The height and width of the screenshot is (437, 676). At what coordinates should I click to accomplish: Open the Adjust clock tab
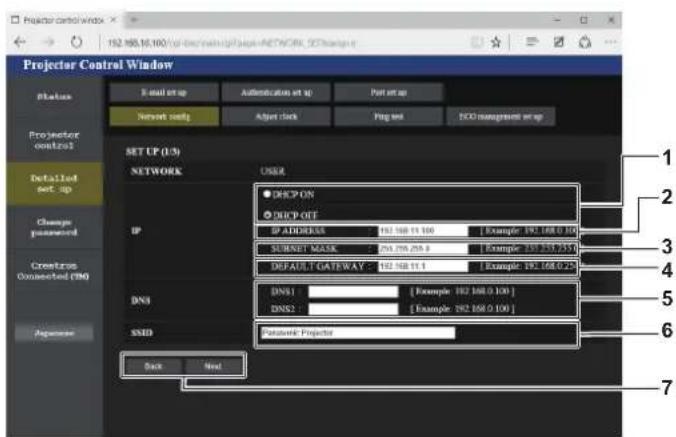pos(276,116)
